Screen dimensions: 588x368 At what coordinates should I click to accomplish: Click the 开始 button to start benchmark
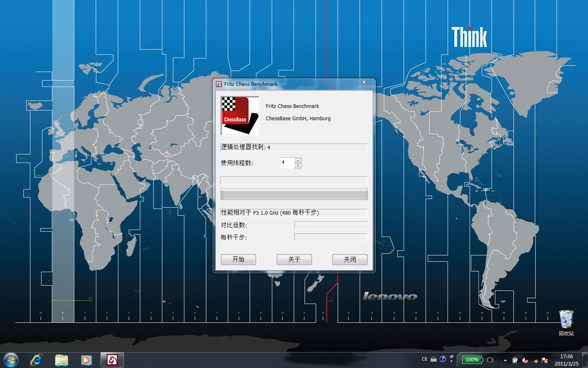(238, 259)
